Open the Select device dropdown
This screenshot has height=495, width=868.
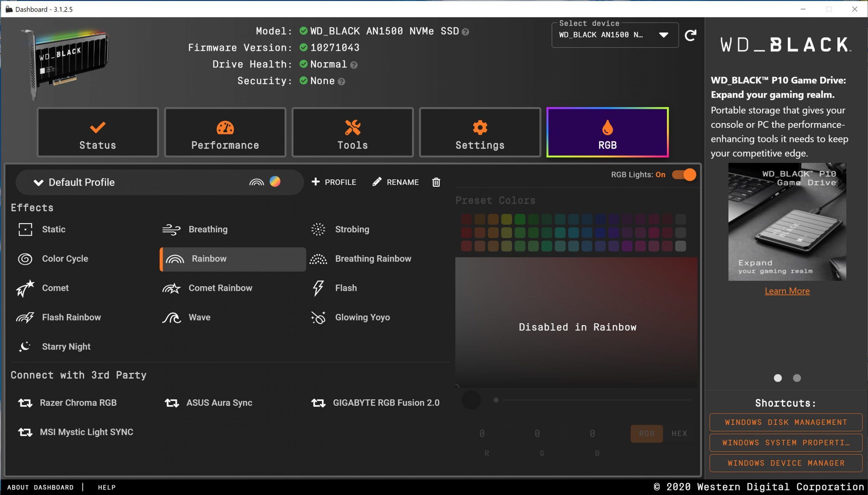point(663,35)
